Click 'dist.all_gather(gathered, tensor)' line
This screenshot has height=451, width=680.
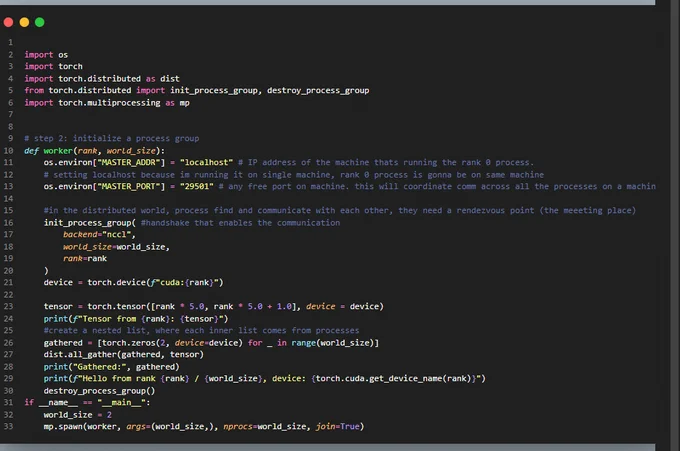click(124, 355)
